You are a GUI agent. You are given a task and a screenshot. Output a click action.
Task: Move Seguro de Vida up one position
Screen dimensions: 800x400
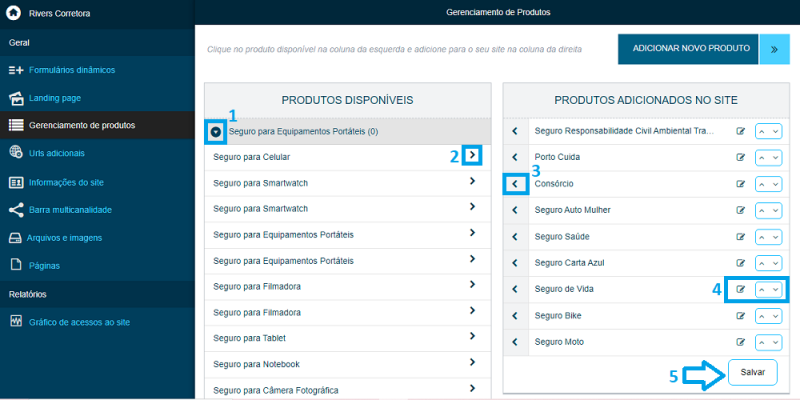762,290
